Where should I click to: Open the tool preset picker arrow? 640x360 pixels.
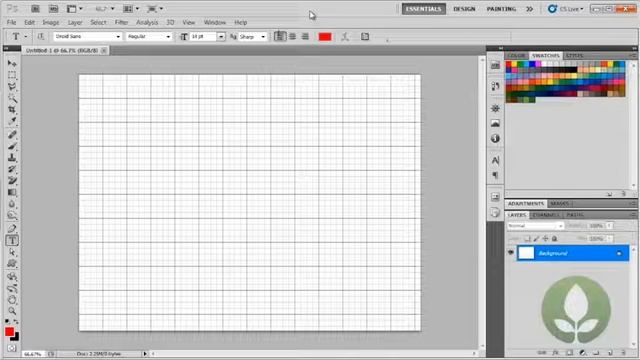[x=25, y=37]
